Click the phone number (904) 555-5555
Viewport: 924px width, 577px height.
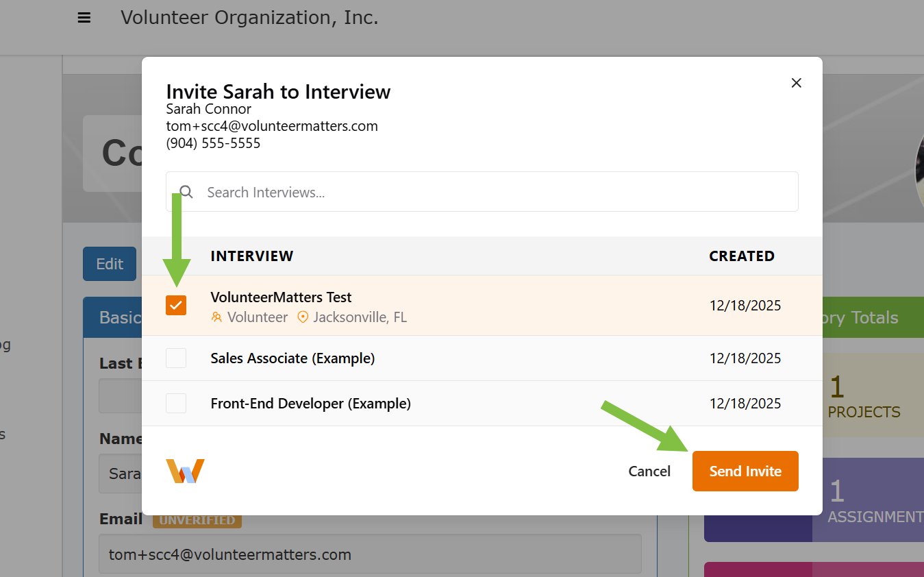coord(213,143)
